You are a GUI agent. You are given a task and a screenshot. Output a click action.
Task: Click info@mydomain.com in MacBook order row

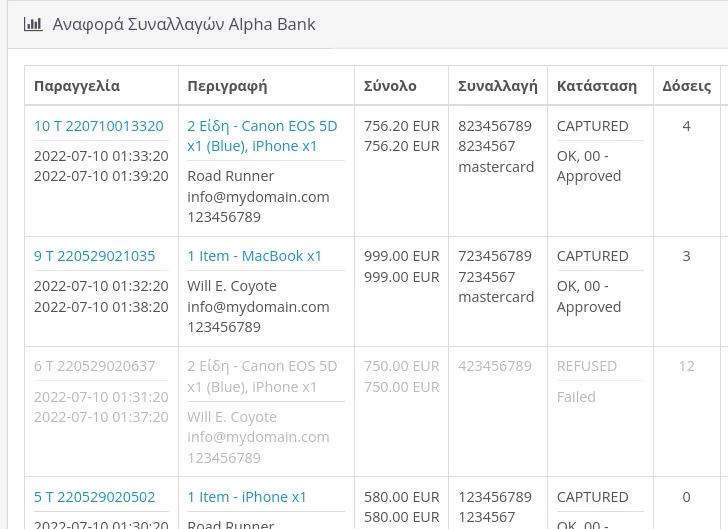259,307
